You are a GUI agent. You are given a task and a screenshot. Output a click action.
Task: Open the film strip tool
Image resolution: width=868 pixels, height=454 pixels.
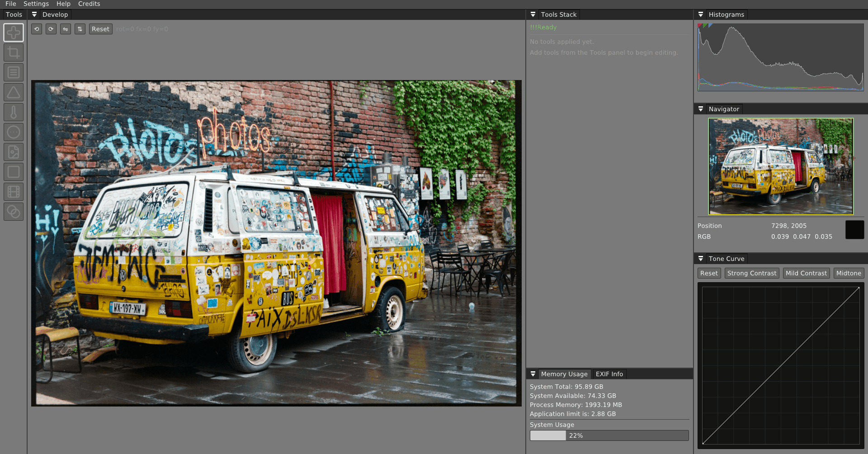tap(14, 192)
